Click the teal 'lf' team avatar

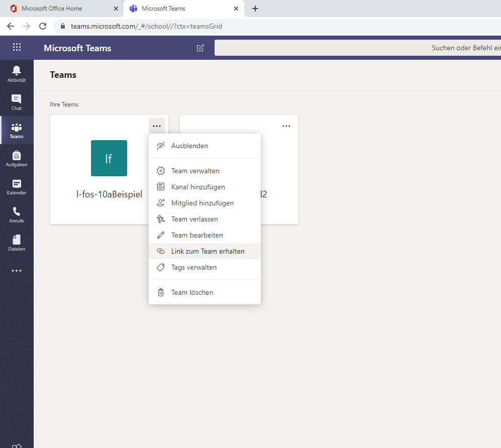(x=109, y=158)
